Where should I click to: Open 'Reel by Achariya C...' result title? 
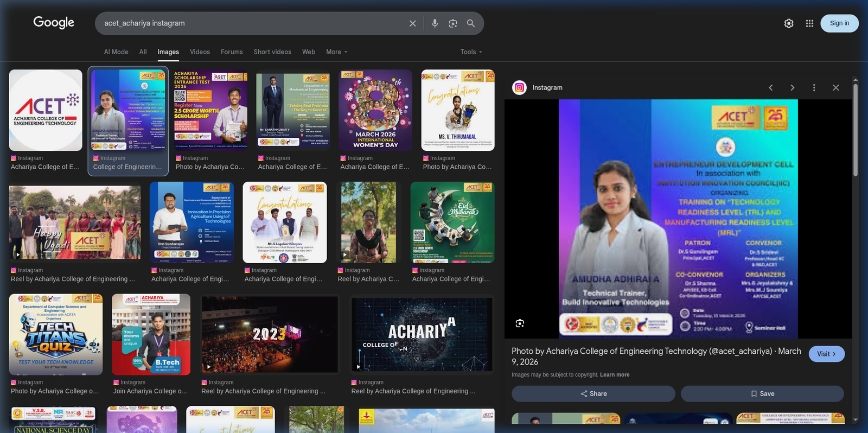(x=368, y=279)
